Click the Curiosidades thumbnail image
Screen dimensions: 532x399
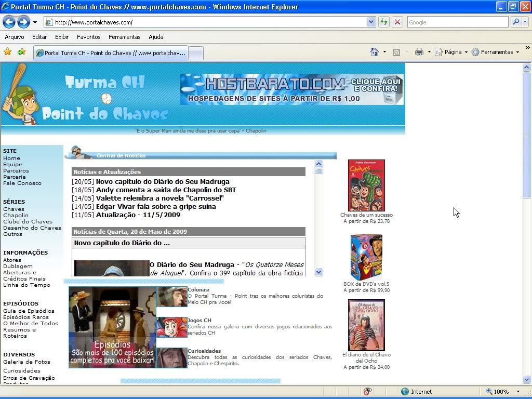(x=172, y=358)
